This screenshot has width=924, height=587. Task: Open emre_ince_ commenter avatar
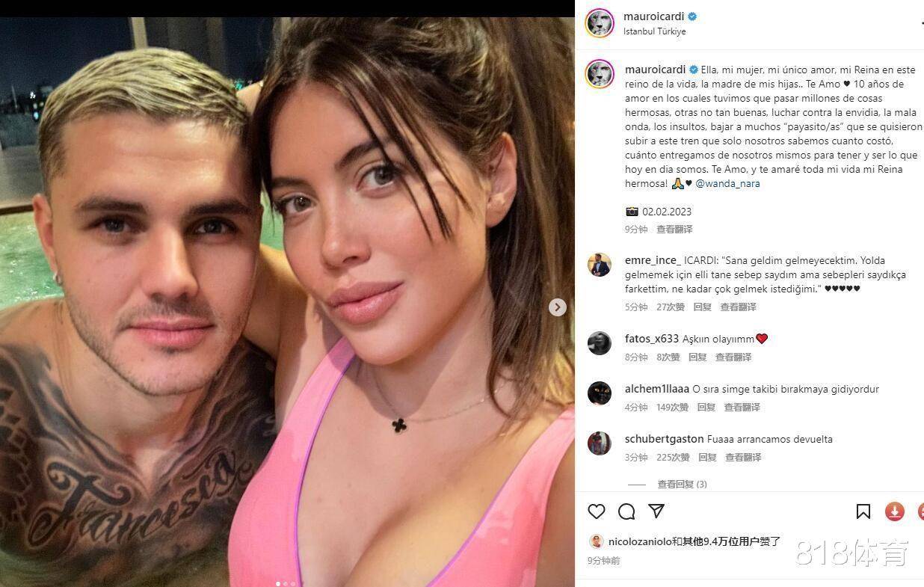pos(600,265)
